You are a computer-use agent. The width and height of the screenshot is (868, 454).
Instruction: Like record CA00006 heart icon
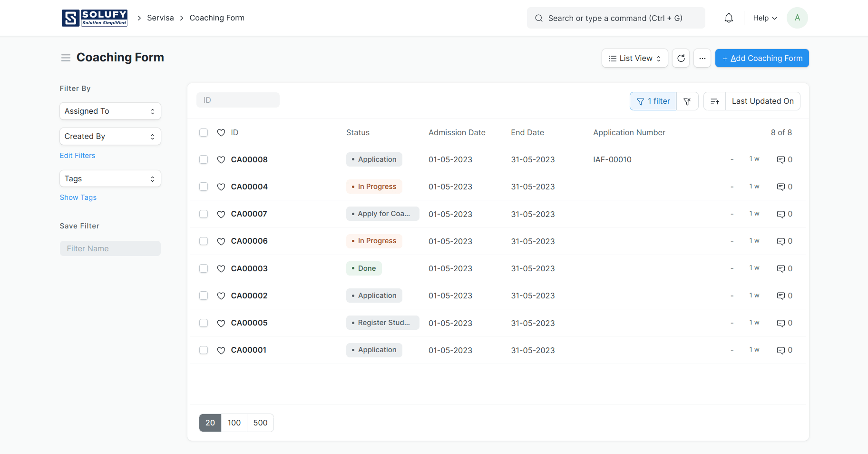(x=221, y=241)
